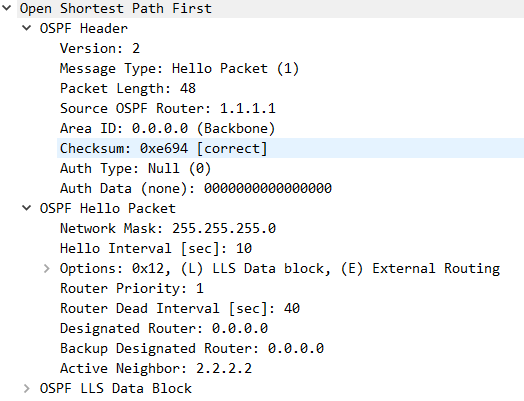
Task: Select Router Dead Interval [sec]: 40
Action: click(x=180, y=308)
